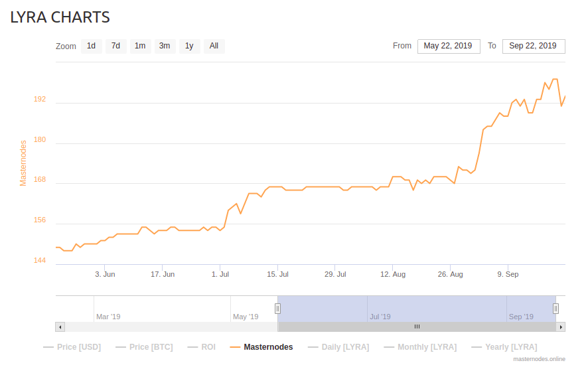Edit the To date field
This screenshot has width=588, height=371.
(534, 46)
